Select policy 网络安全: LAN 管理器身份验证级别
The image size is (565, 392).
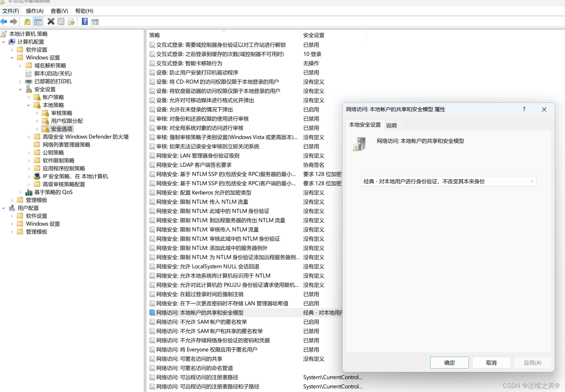pos(198,156)
